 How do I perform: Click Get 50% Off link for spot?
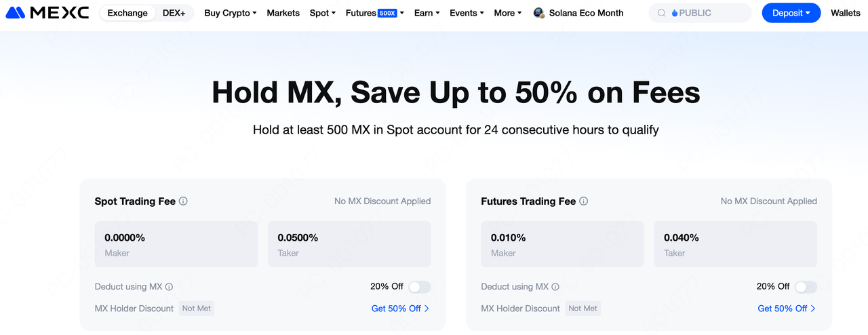399,309
